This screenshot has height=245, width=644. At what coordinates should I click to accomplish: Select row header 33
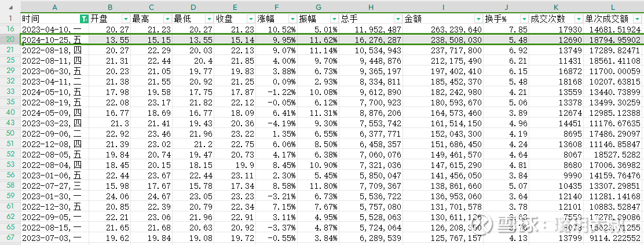tap(10, 92)
